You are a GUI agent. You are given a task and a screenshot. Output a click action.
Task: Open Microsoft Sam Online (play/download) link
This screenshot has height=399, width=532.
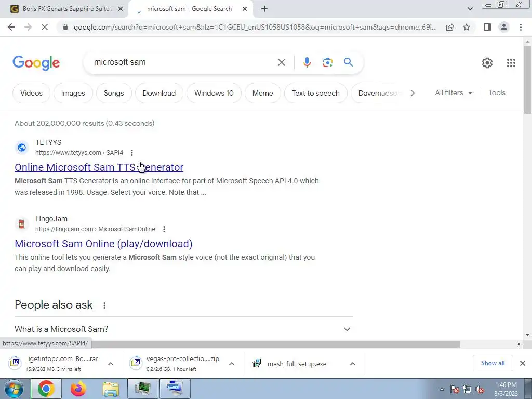[x=103, y=244]
